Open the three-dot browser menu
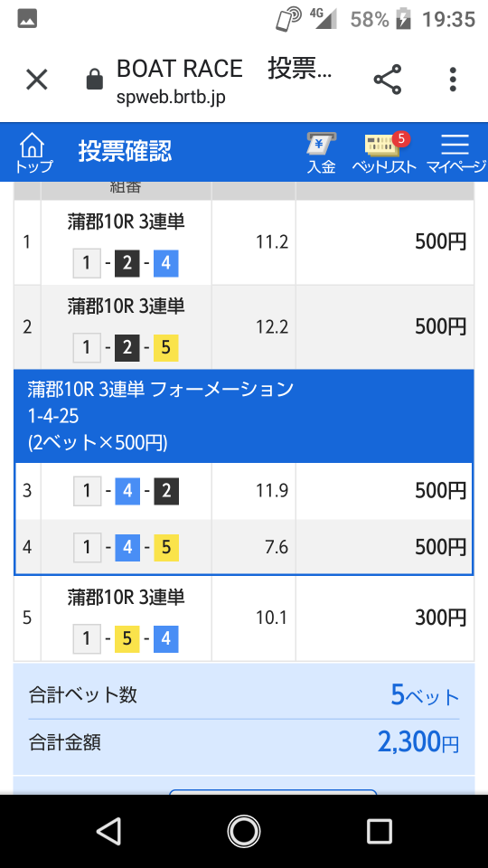Image resolution: width=488 pixels, height=868 pixels. tap(453, 80)
